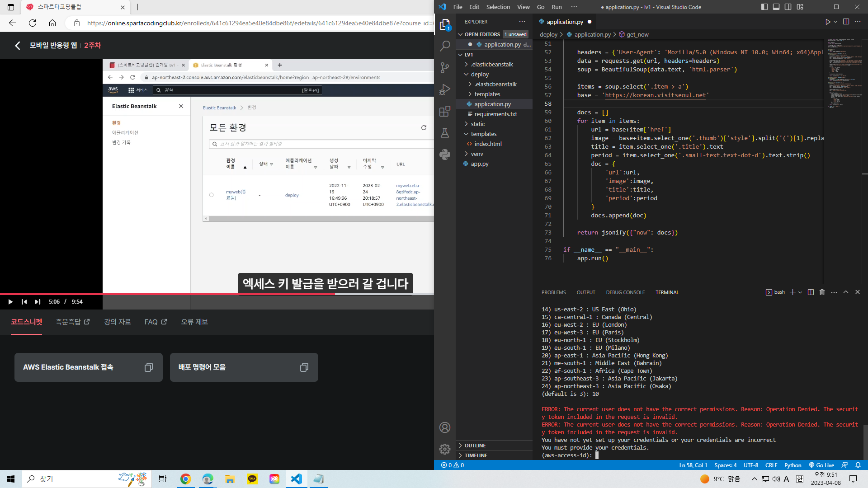Toggle the bottom panel layout
Image resolution: width=868 pixels, height=488 pixels.
[x=776, y=7]
